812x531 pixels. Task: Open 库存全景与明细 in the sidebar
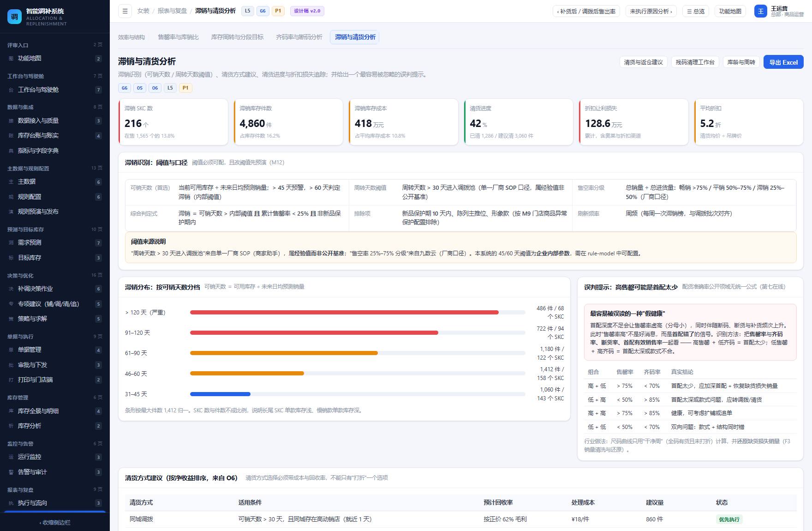click(55, 411)
